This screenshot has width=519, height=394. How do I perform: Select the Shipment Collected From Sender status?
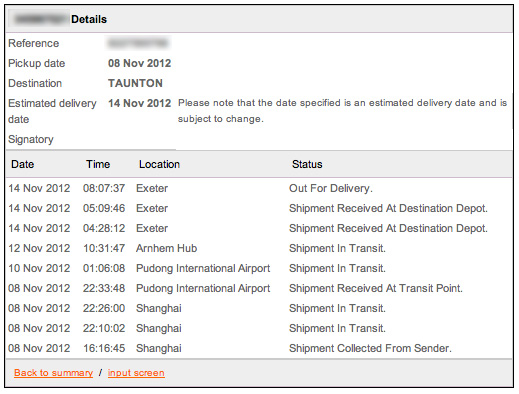point(370,348)
